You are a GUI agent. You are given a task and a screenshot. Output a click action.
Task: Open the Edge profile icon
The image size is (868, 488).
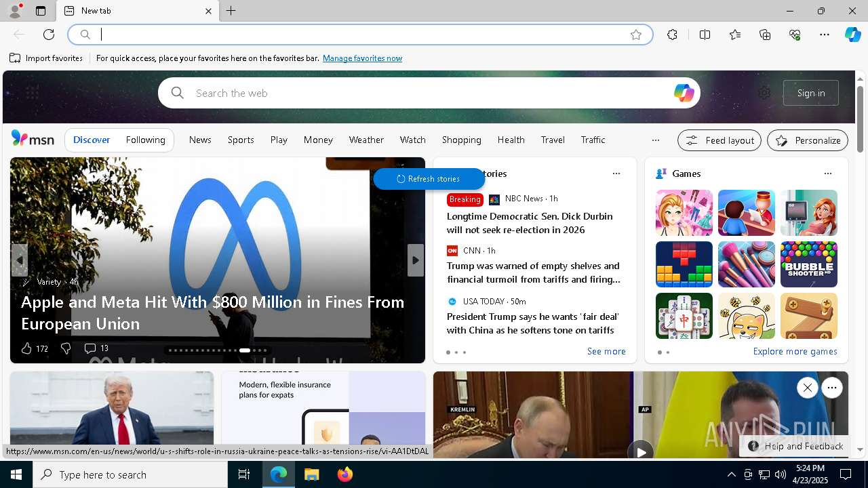(15, 11)
